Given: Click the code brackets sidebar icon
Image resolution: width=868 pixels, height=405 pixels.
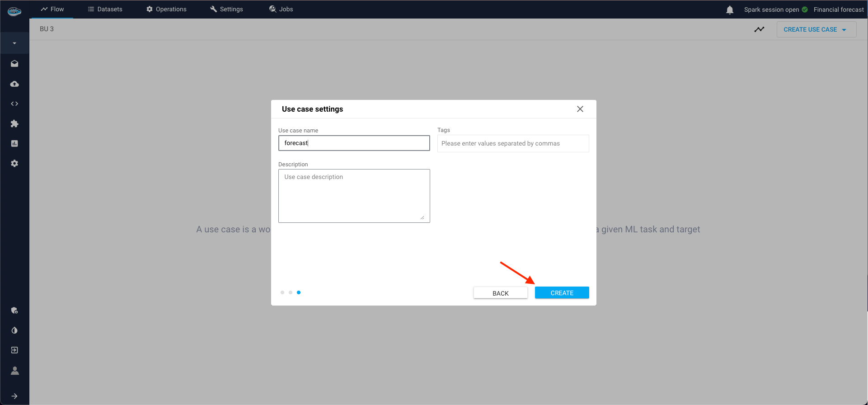Looking at the screenshot, I should coord(14,104).
